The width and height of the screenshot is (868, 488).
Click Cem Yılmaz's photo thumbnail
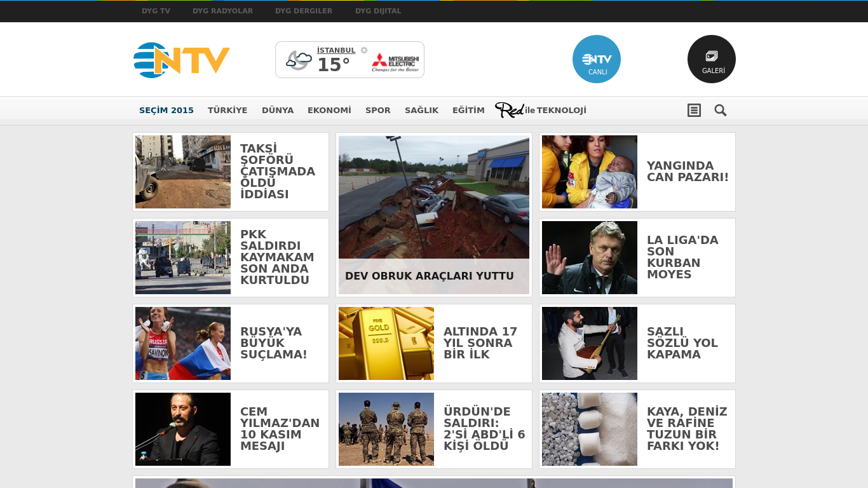tap(182, 429)
